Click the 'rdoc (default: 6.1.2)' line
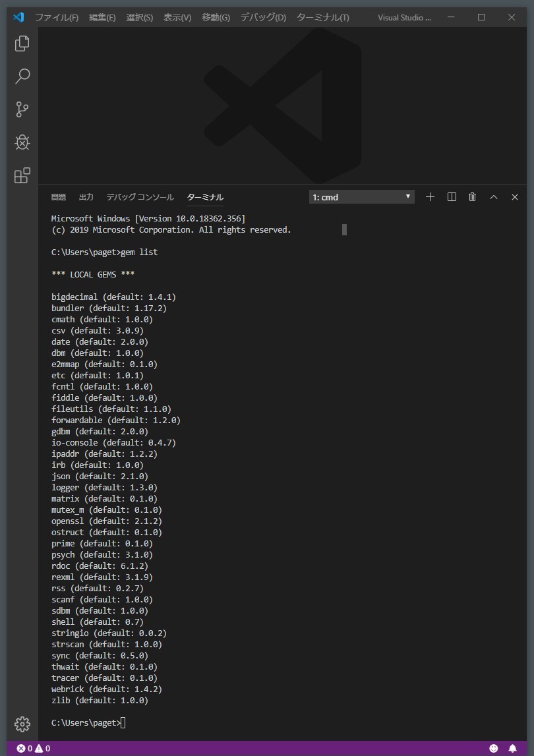This screenshot has width=534, height=756. 100,566
